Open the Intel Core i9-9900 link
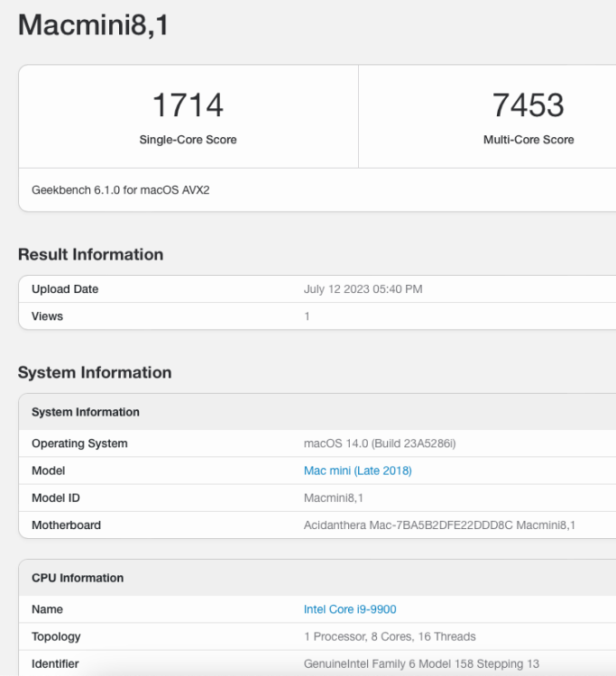The image size is (616, 676). click(x=350, y=609)
